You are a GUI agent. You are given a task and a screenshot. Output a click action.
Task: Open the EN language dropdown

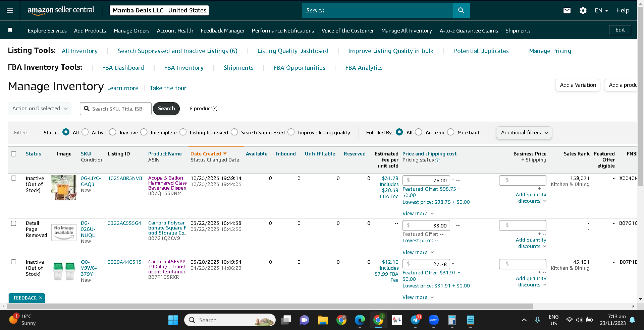[x=601, y=10]
